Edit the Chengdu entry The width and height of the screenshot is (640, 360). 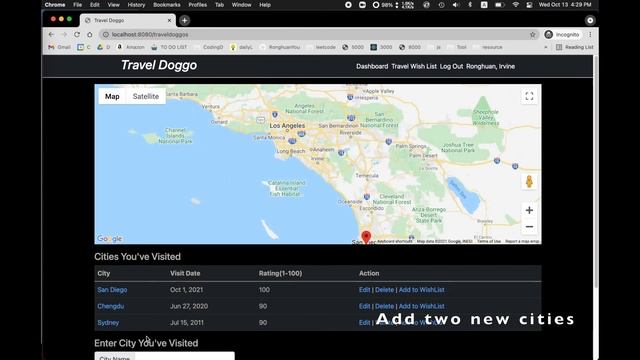tap(364, 306)
